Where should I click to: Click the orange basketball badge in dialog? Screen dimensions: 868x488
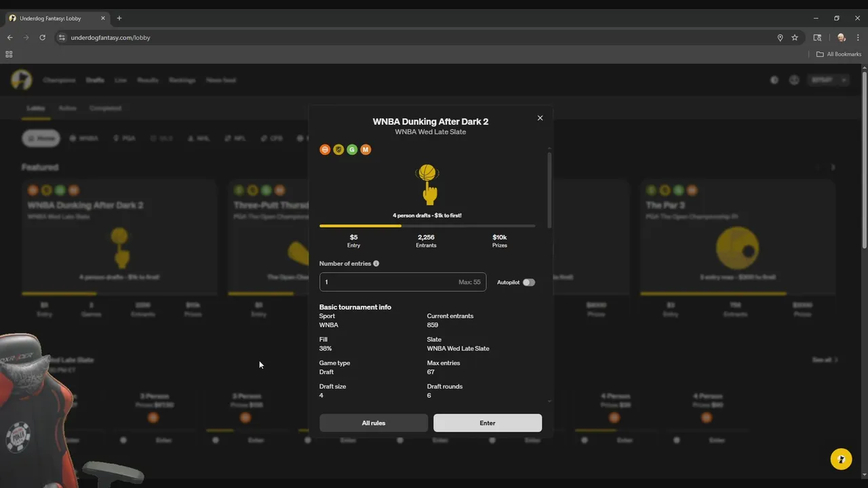(325, 150)
